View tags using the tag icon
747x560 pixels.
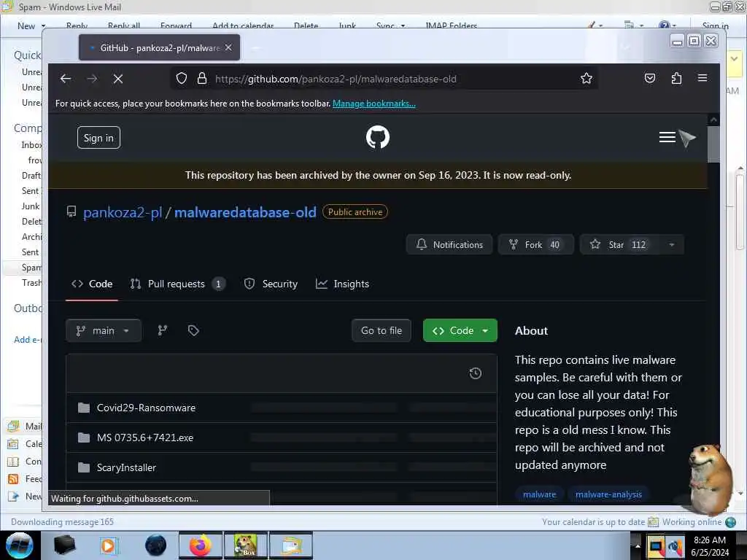193,330
